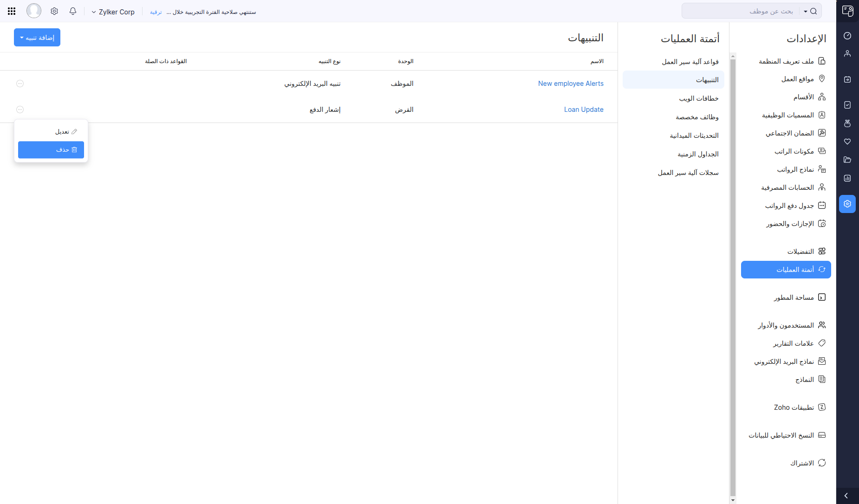Open the Loan Update alert link
Screen dimensions: 859x504
[584, 110]
